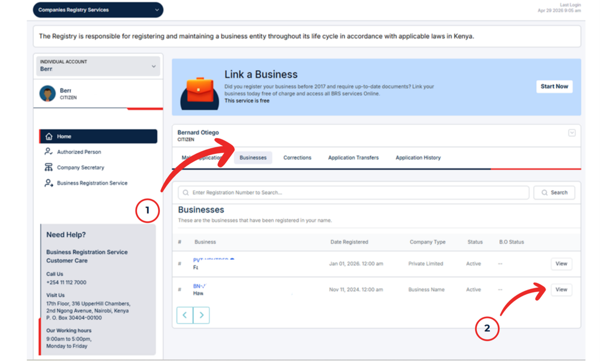Open the PVT business registration link
Screen dimensions: 600x364
pyautogui.click(x=213, y=260)
